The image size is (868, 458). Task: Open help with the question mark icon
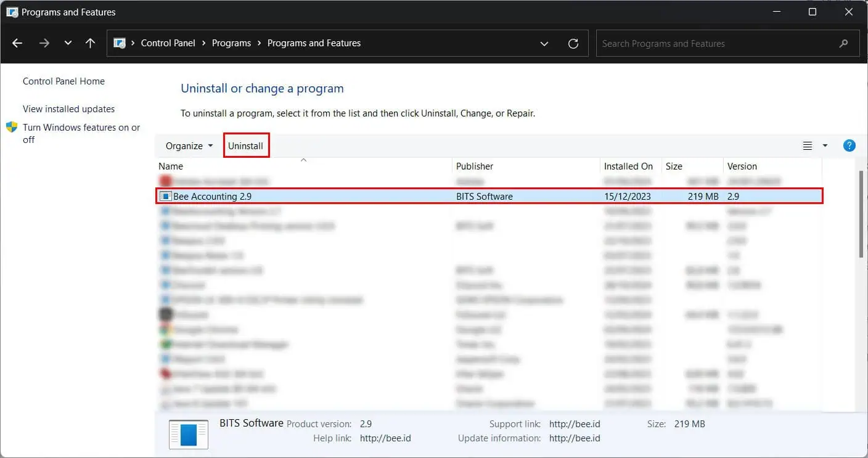(849, 146)
